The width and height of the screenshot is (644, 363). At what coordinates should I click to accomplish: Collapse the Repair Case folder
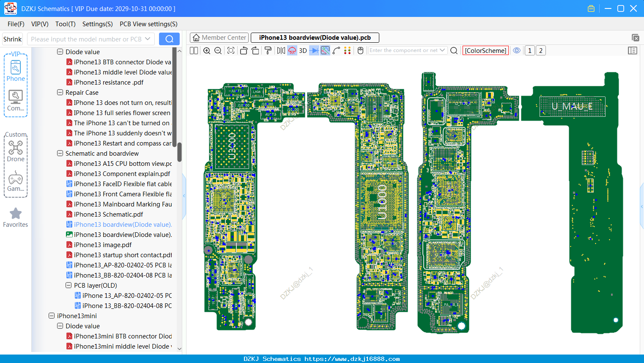point(60,92)
